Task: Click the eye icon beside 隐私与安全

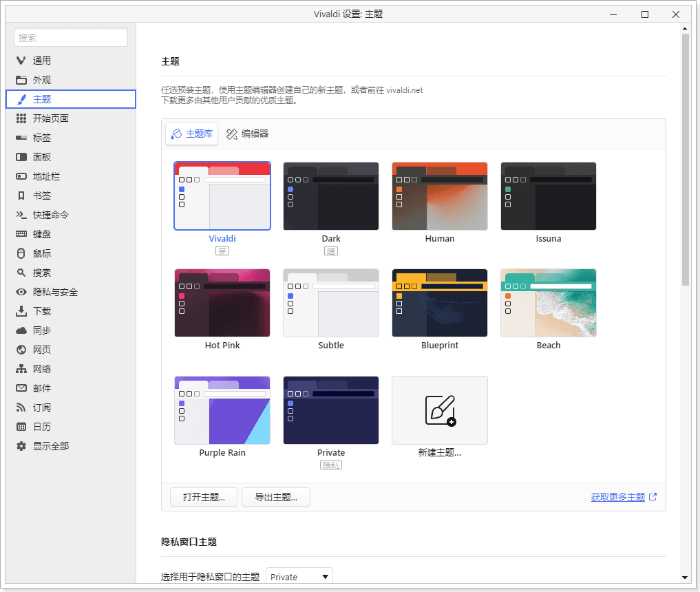Action: (21, 292)
